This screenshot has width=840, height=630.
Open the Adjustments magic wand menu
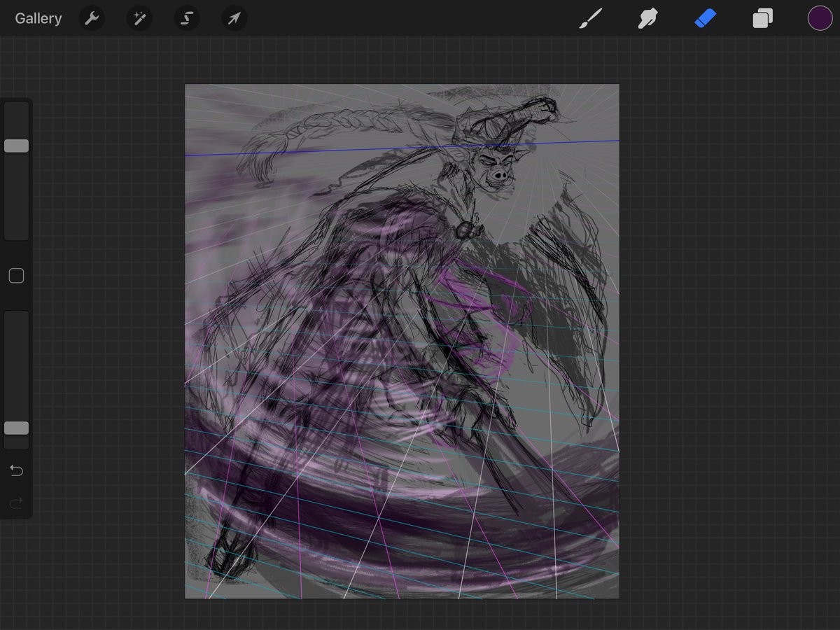tap(139, 18)
